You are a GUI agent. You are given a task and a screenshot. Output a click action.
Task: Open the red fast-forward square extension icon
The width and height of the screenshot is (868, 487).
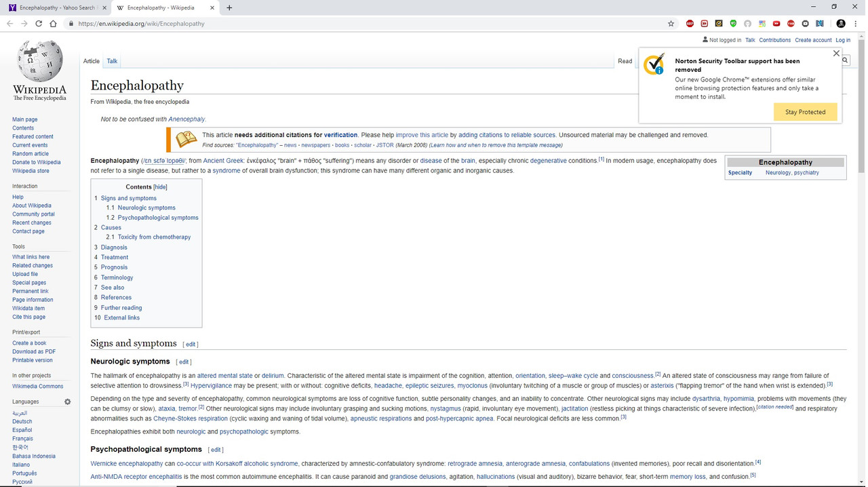tap(705, 24)
